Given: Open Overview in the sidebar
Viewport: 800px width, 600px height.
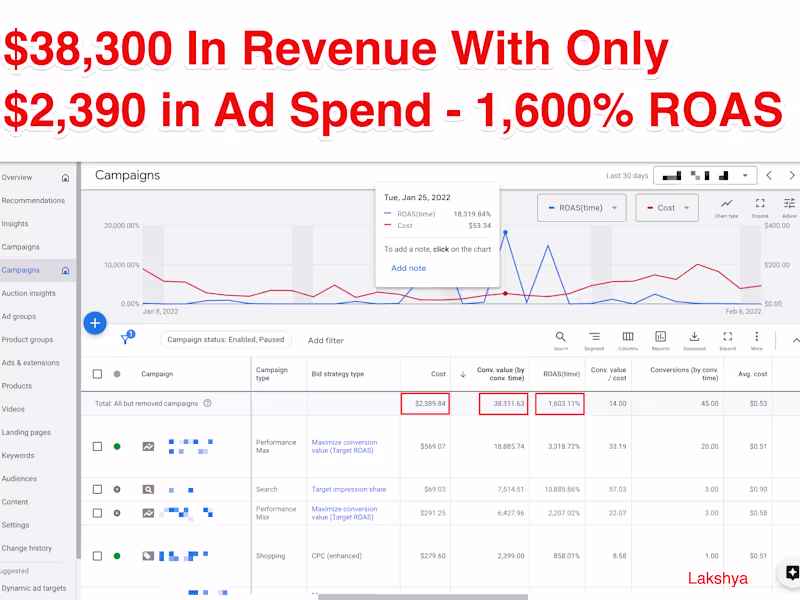Looking at the screenshot, I should (17, 178).
